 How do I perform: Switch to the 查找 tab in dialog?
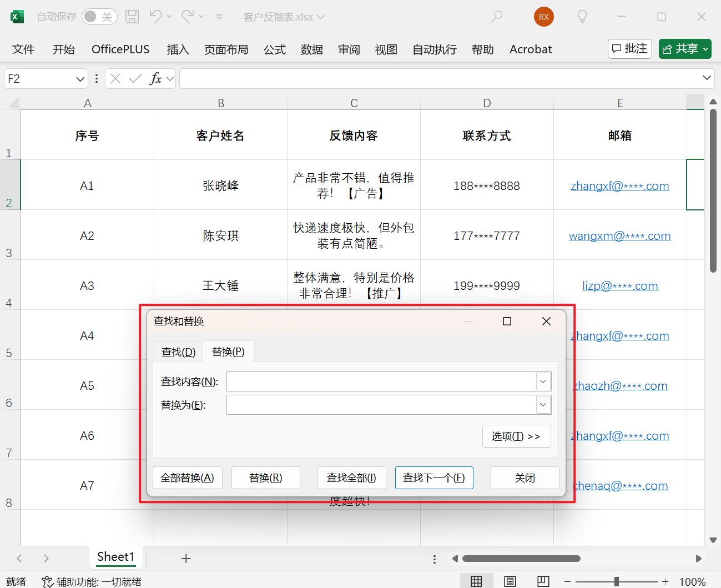point(178,351)
